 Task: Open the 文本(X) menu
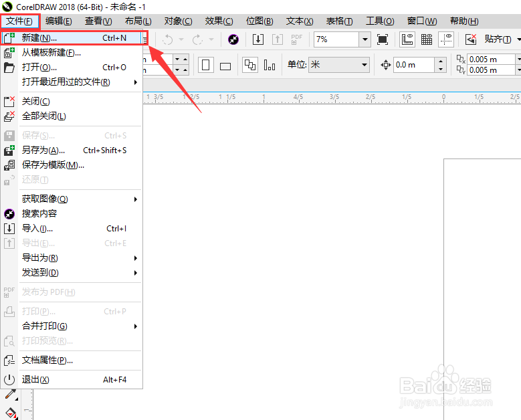(x=300, y=21)
